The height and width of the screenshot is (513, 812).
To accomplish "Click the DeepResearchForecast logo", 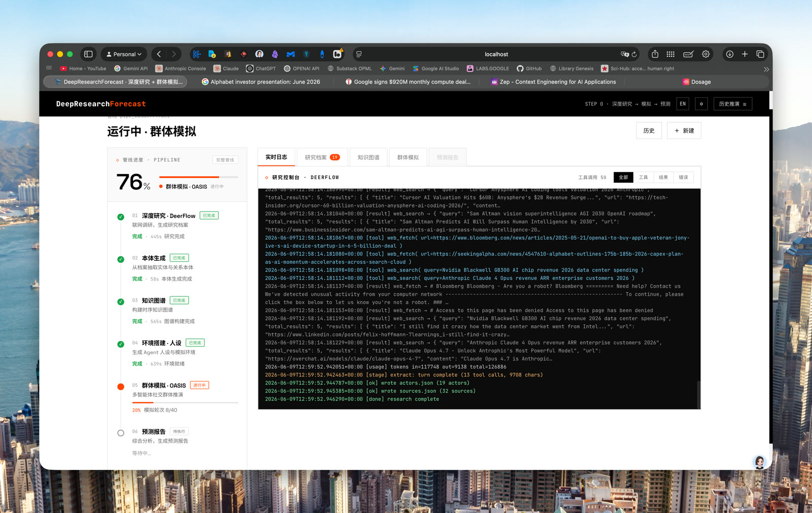I will point(101,104).
